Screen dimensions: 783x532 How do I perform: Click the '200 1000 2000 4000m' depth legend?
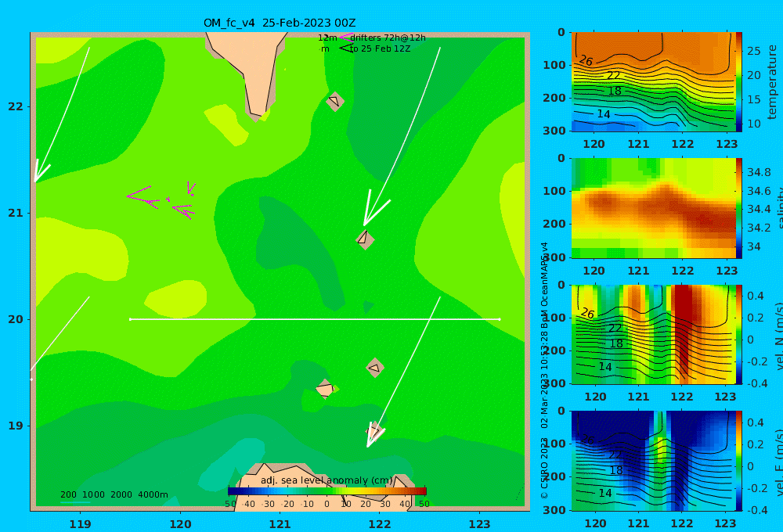click(x=114, y=494)
